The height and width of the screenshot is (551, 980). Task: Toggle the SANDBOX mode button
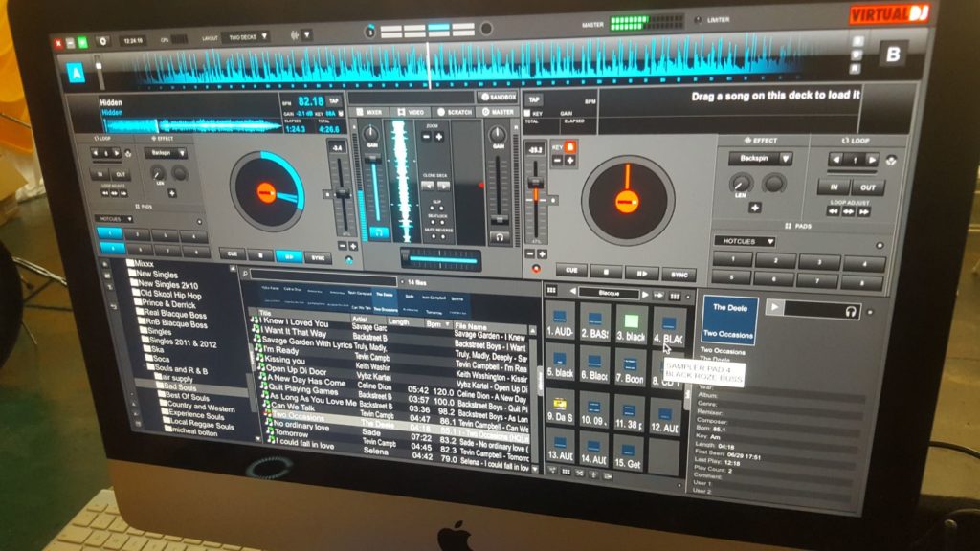click(x=498, y=98)
